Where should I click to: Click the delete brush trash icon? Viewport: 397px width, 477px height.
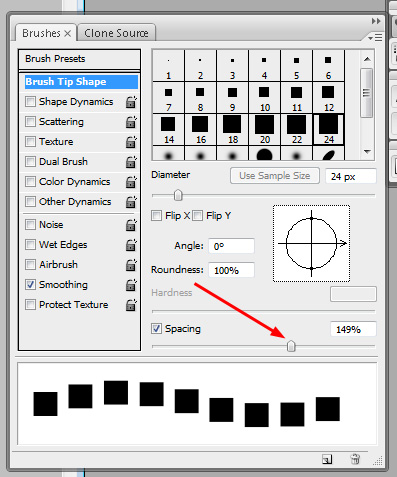point(355,459)
